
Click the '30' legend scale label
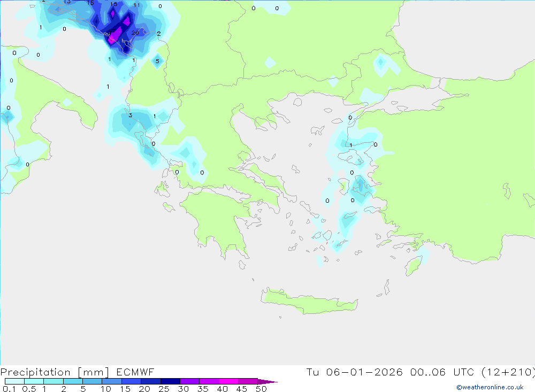tap(183, 389)
